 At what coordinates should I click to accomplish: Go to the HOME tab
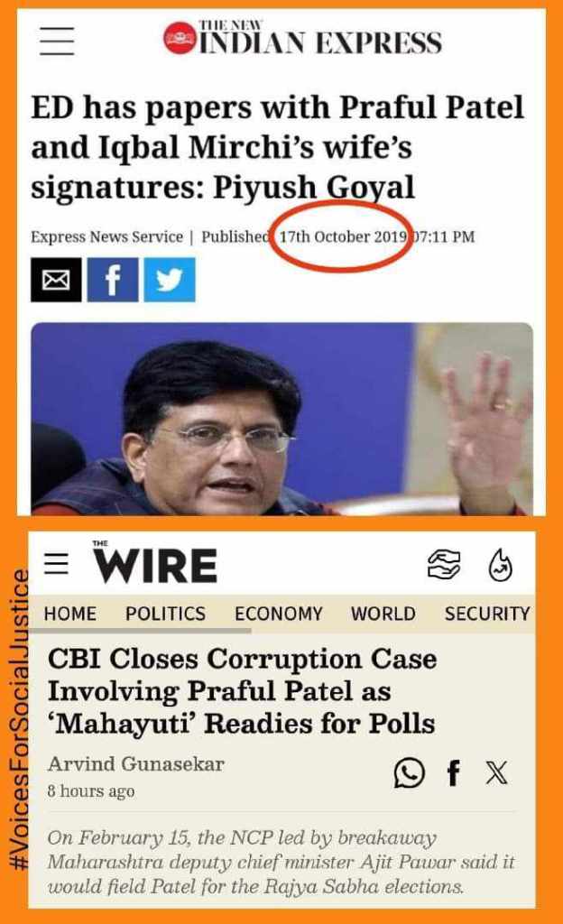(70, 614)
